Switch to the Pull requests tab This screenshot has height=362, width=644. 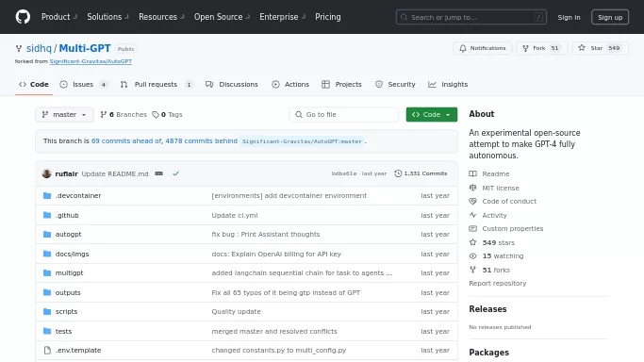coord(157,84)
